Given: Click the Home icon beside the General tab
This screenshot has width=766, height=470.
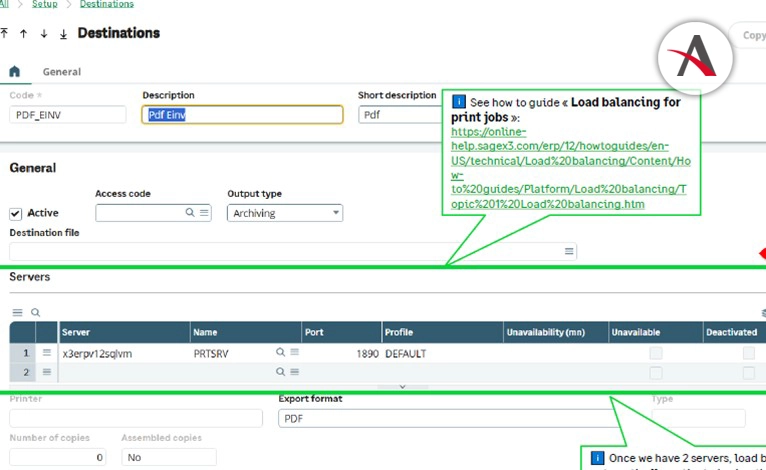Looking at the screenshot, I should pyautogui.click(x=14, y=72).
